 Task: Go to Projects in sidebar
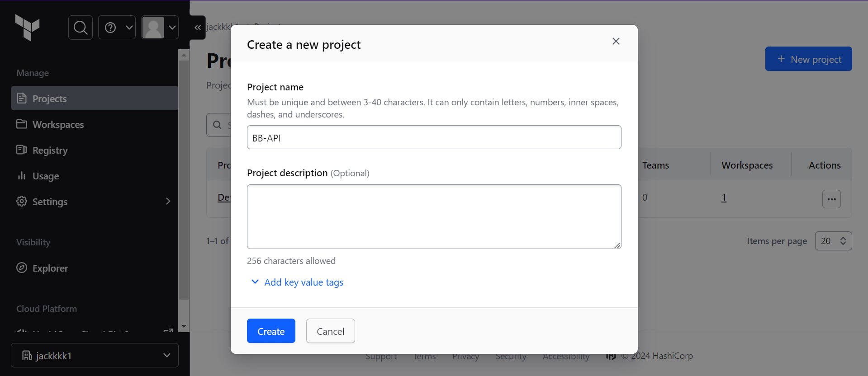[x=95, y=98]
